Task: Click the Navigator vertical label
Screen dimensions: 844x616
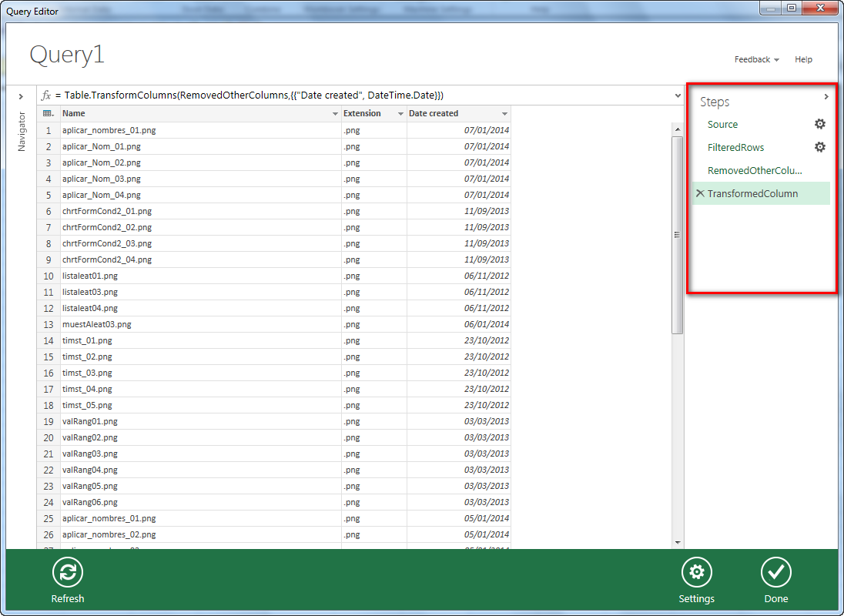Action: [x=22, y=131]
